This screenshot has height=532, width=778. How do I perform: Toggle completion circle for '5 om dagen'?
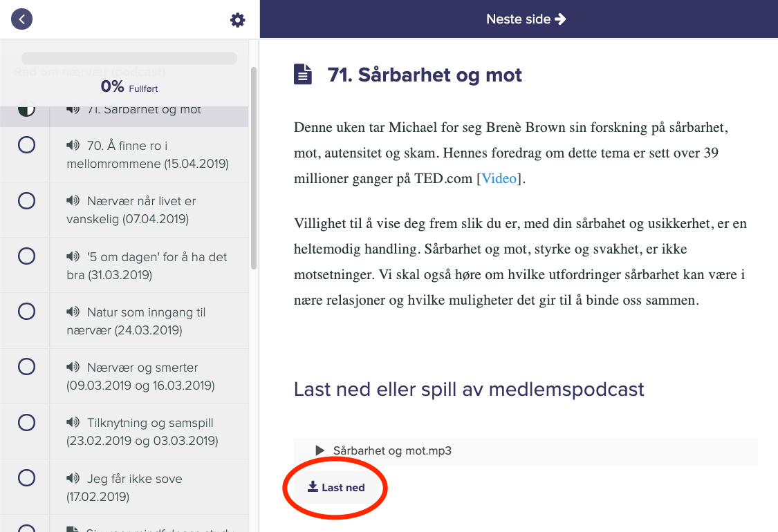coord(26,256)
